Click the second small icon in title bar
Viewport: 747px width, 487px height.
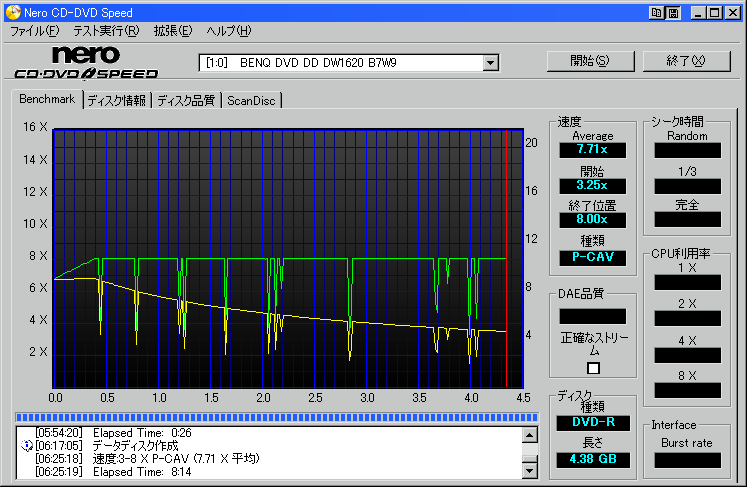tap(673, 12)
